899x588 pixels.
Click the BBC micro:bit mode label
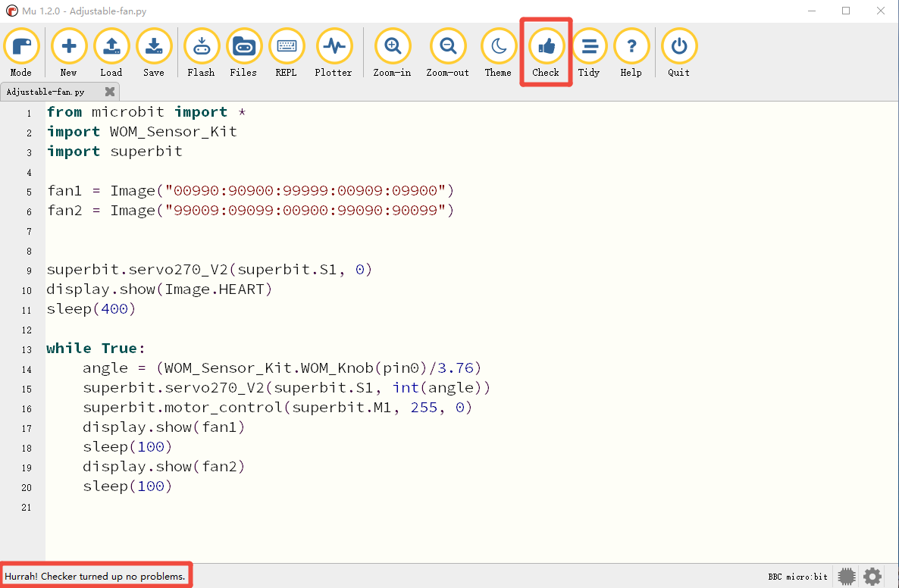tap(797, 577)
